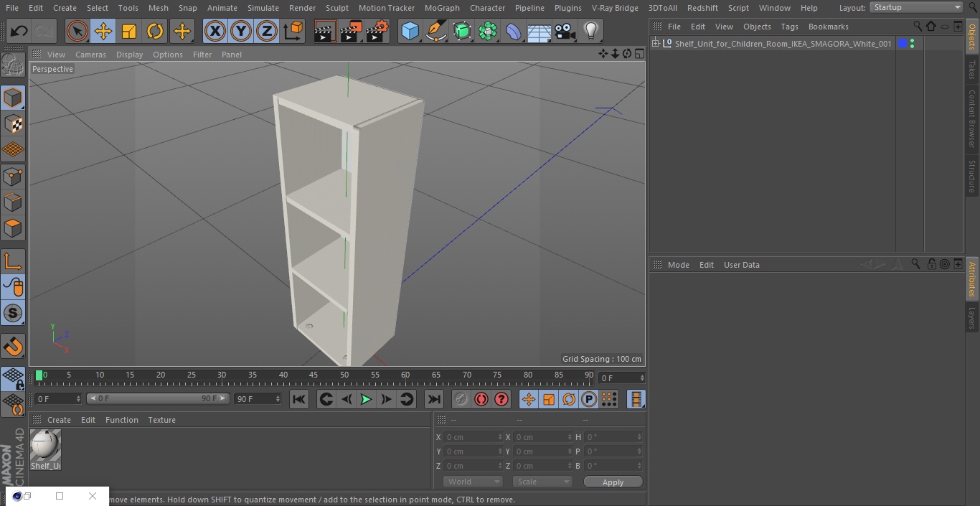Viewport: 980px width, 506px height.
Task: Open the viewport Cameras menu
Action: click(x=90, y=55)
